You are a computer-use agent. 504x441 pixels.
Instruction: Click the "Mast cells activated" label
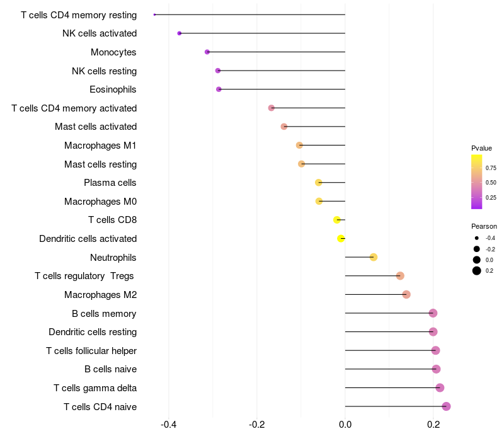point(96,127)
